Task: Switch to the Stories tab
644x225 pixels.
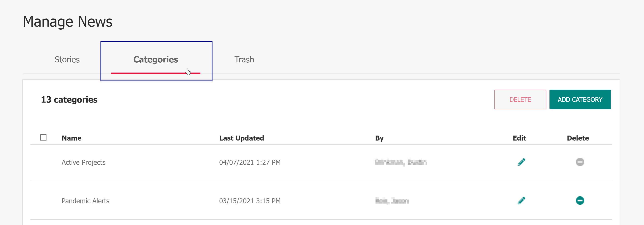Action: click(67, 60)
